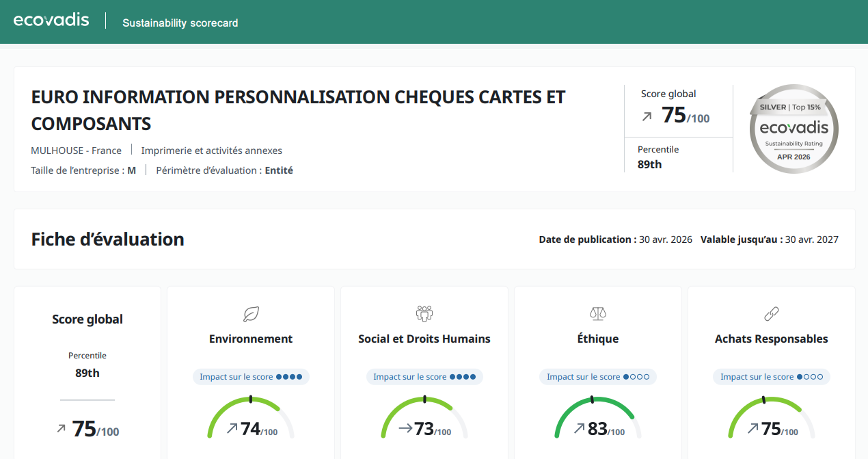Image resolution: width=868 pixels, height=459 pixels.
Task: Click the trend arrow beside Éthique score 83
Action: (x=580, y=429)
